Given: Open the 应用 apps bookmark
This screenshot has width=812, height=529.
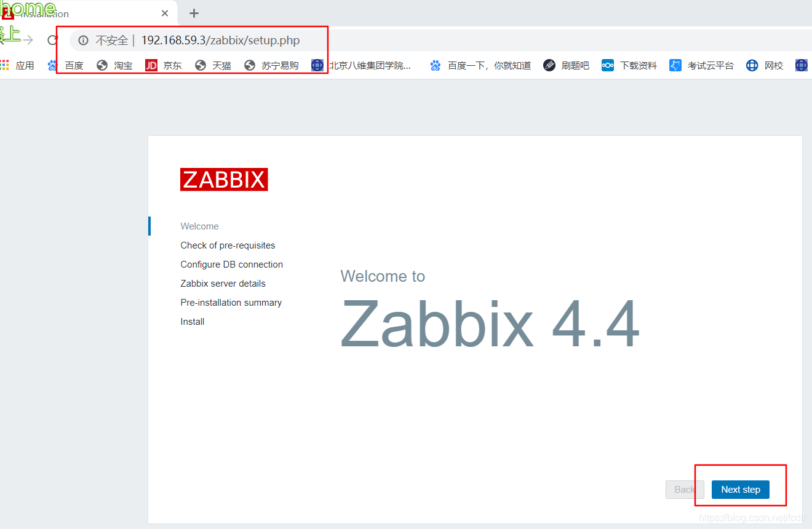Looking at the screenshot, I should pos(17,65).
